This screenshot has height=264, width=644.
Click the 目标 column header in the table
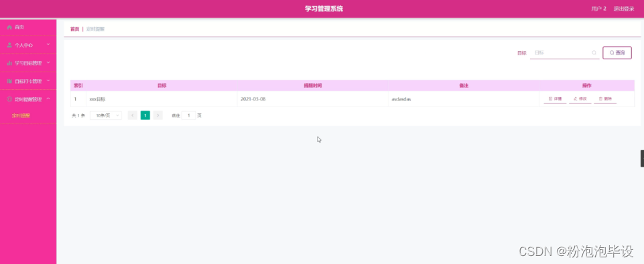[162, 86]
